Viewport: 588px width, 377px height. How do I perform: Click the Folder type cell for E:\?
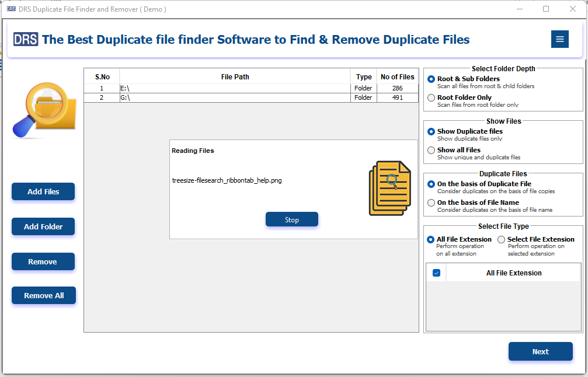point(363,89)
